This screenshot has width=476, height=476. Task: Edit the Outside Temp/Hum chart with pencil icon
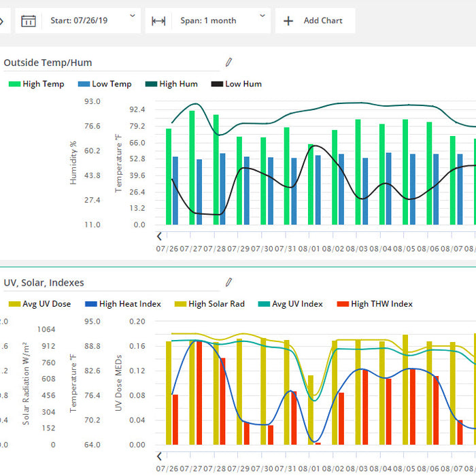228,63
